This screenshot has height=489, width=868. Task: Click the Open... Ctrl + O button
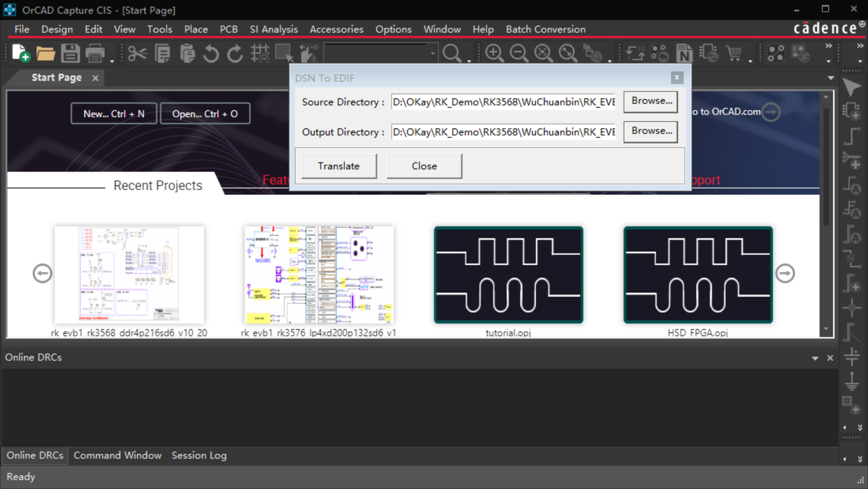point(205,113)
